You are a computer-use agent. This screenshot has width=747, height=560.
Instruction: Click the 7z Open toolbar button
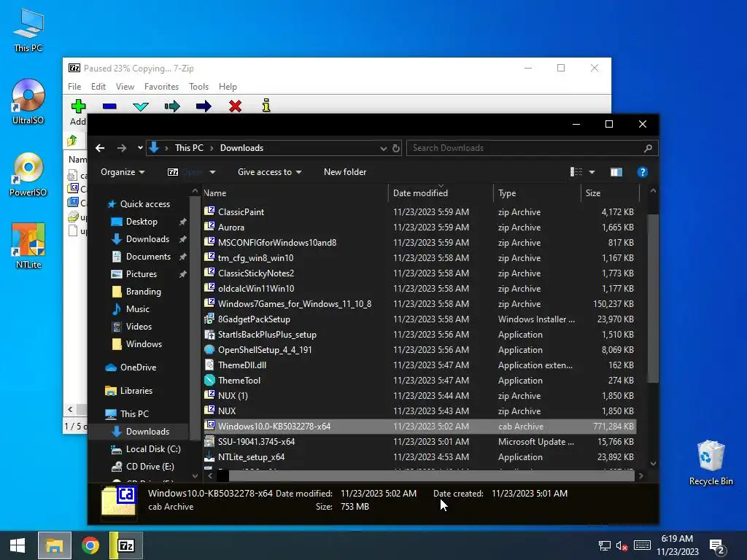pyautogui.click(x=185, y=172)
